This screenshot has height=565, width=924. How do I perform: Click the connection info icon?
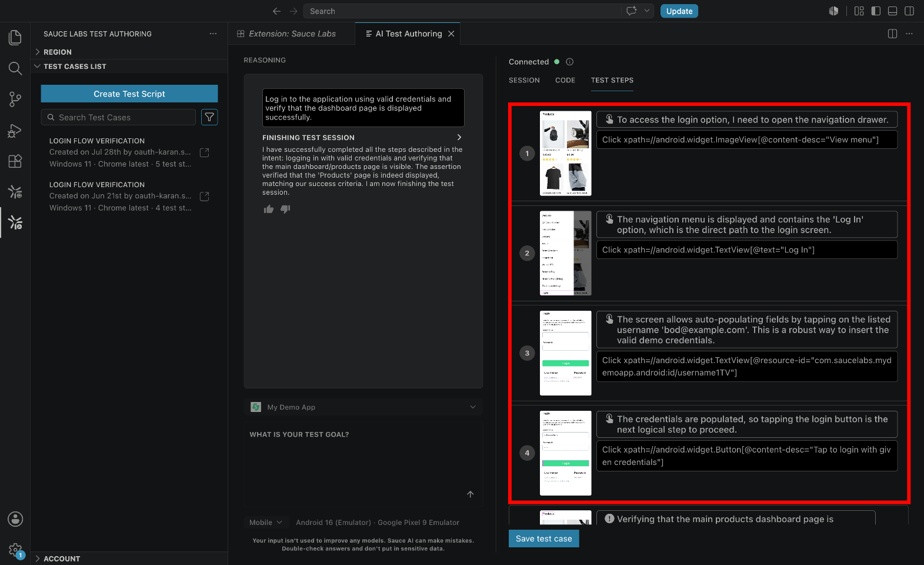(x=569, y=62)
